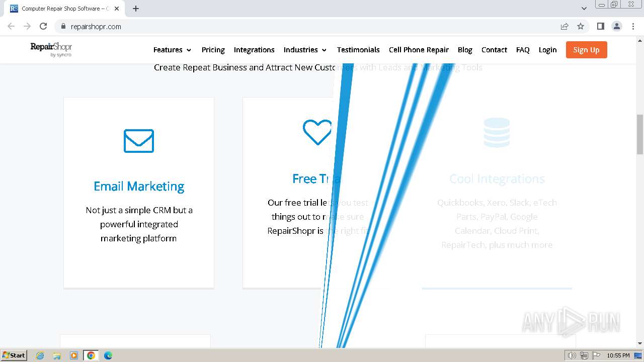Viewport: 644px width, 362px height.
Task: Open the Action Center flag icon
Action: pyautogui.click(x=596, y=355)
